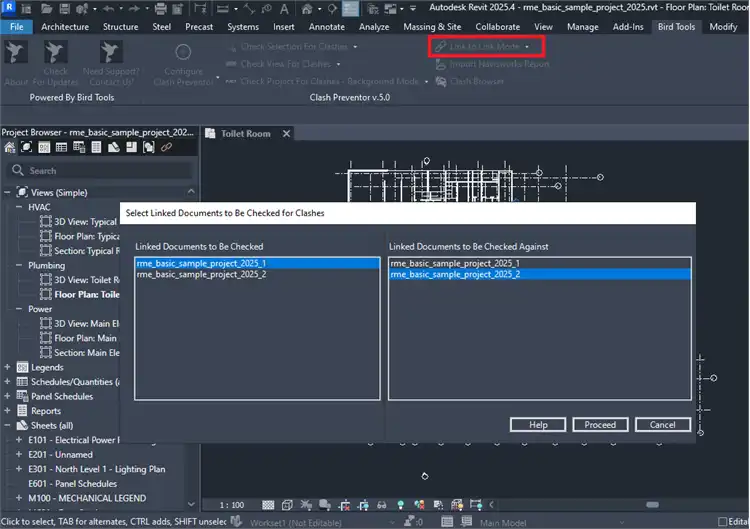Screen dimensions: 750x529
Task: Collapse the Views (Simple) tree node
Action: (8, 192)
